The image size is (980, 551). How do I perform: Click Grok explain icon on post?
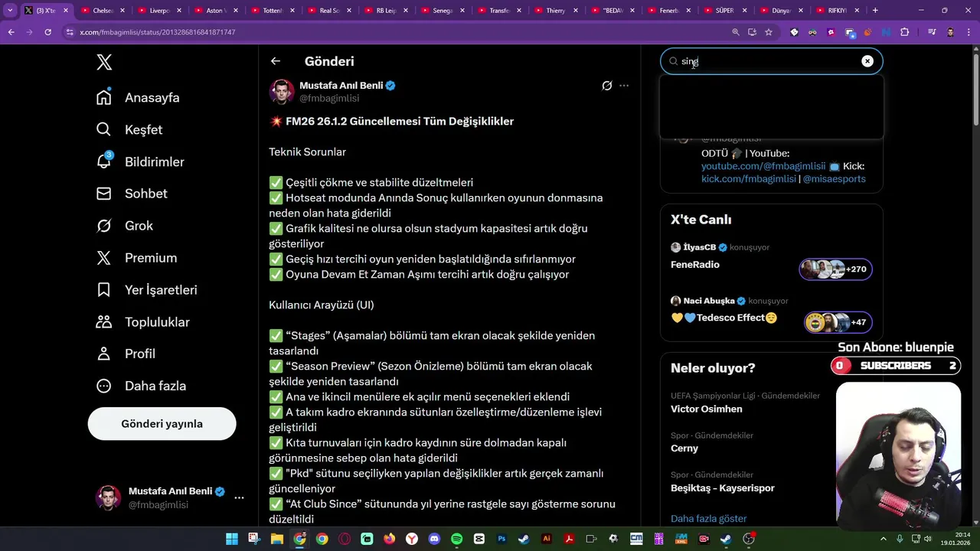click(x=607, y=86)
